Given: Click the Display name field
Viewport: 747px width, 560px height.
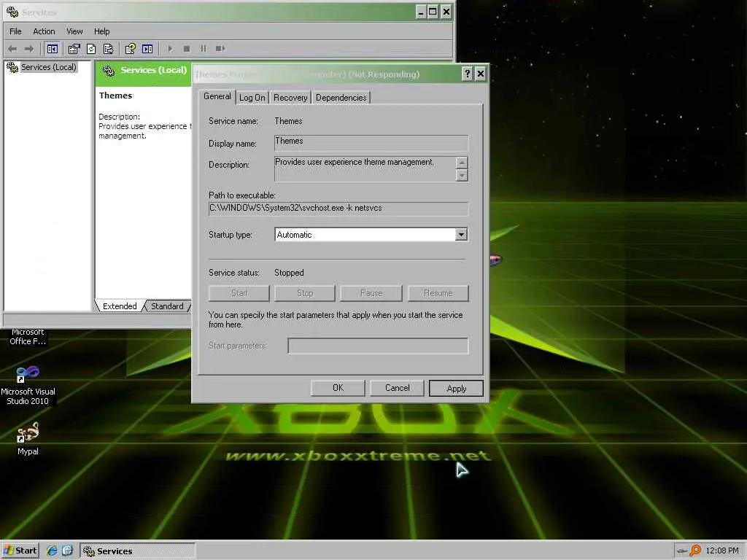Looking at the screenshot, I should [x=371, y=143].
